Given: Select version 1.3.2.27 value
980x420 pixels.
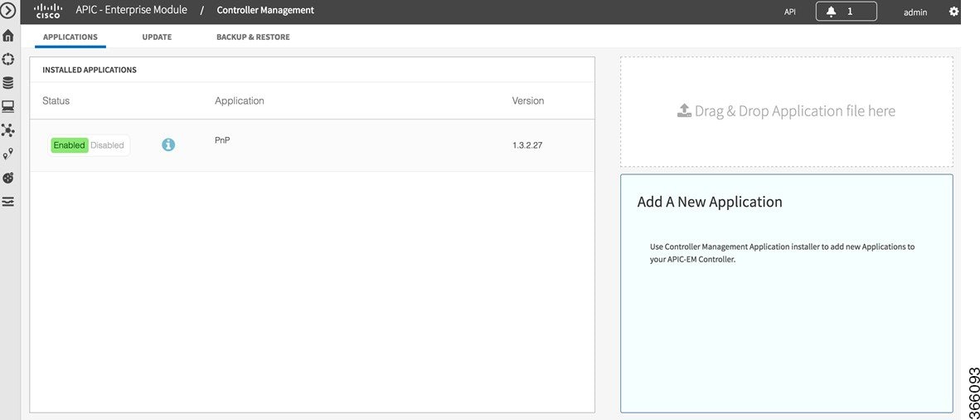Looking at the screenshot, I should (527, 145).
